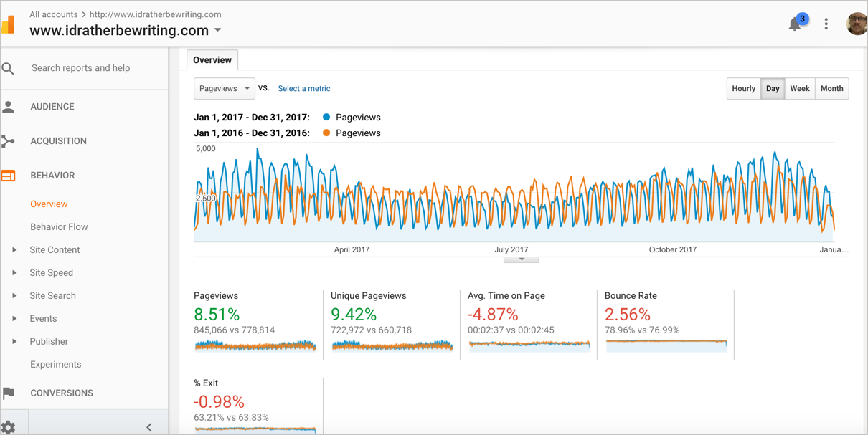This screenshot has height=435, width=868.
Task: Expand the Site Content section
Action: click(14, 250)
